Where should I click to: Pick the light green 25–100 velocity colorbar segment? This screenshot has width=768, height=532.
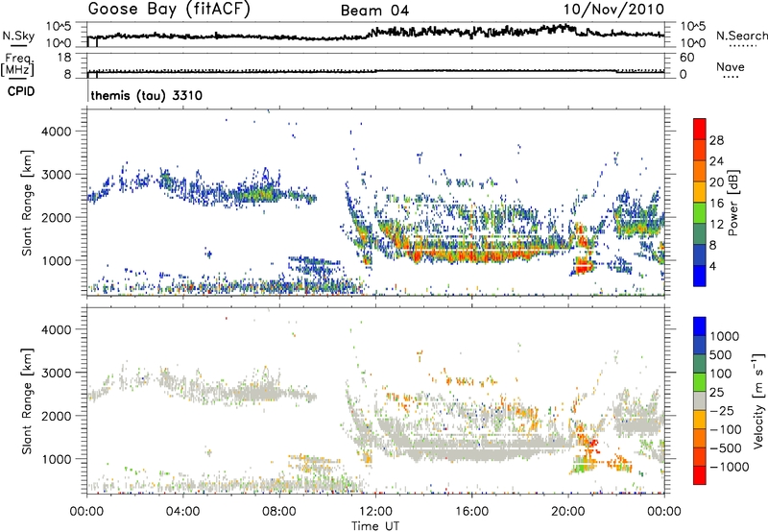click(700, 382)
